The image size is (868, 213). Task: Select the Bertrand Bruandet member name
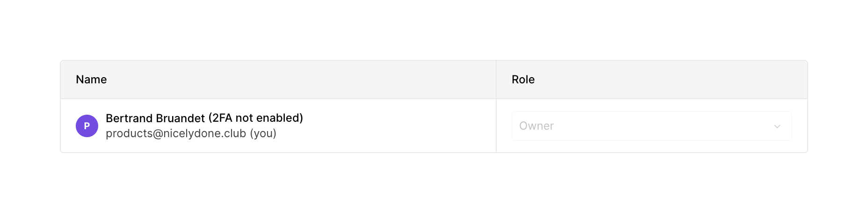(155, 118)
